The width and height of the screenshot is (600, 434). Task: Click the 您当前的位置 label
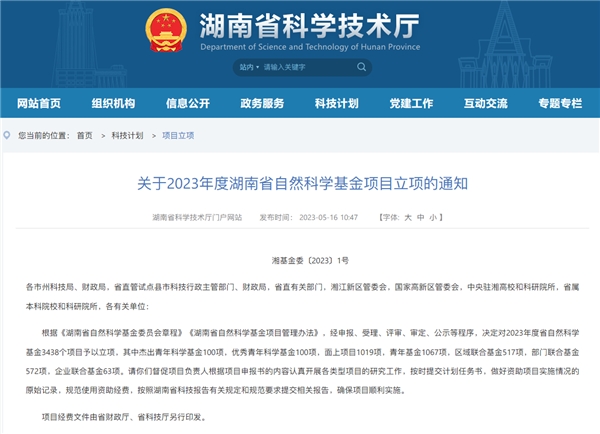[44, 135]
